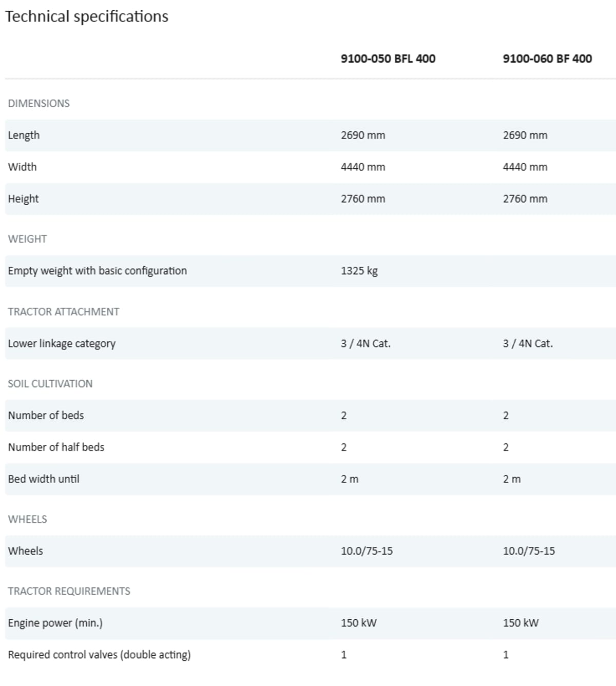This screenshot has height=686, width=616.
Task: Select the 9100-050 BFL 400 column header
Action: pyautogui.click(x=388, y=58)
